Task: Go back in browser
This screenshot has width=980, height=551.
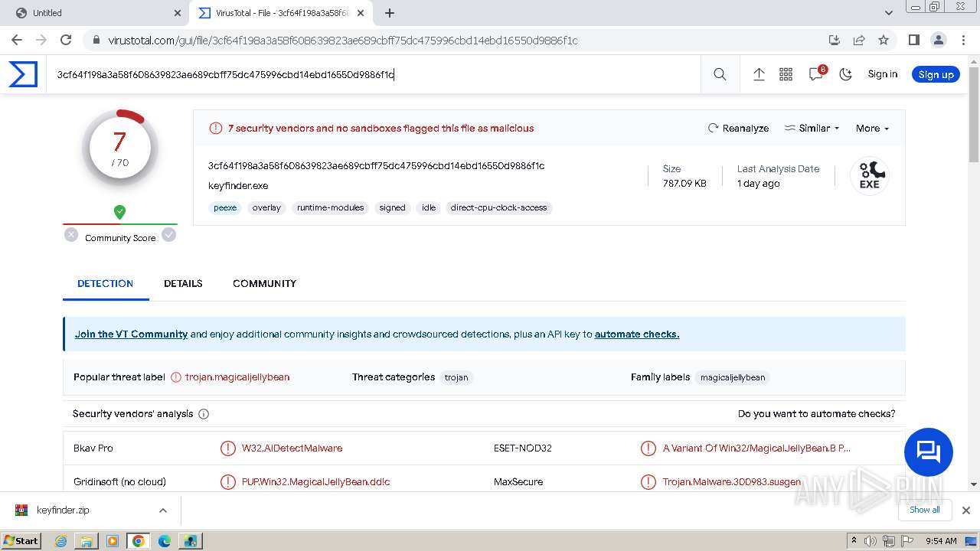Action: 17,40
